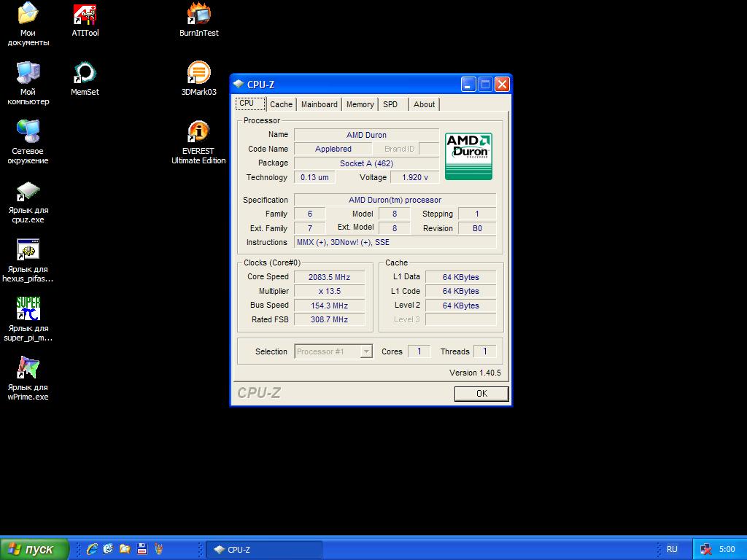Click the L1 Data 64 KBytes value
Viewport: 747px width, 560px height.
(461, 277)
